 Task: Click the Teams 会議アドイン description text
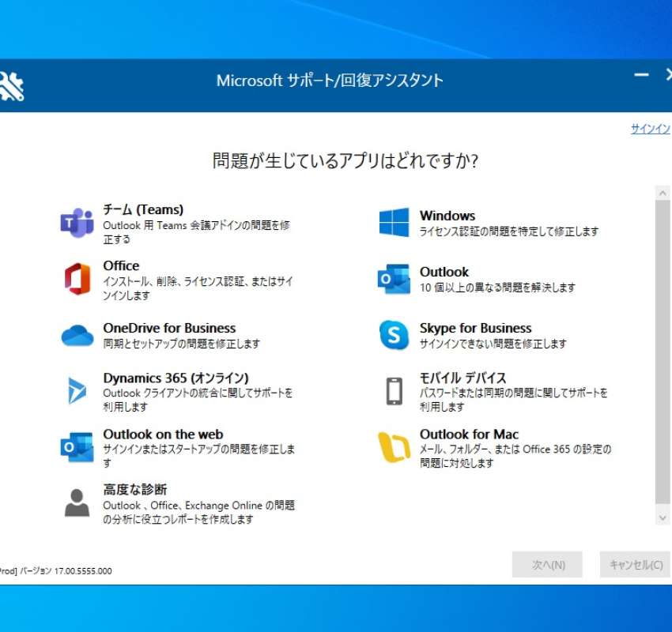tap(197, 232)
